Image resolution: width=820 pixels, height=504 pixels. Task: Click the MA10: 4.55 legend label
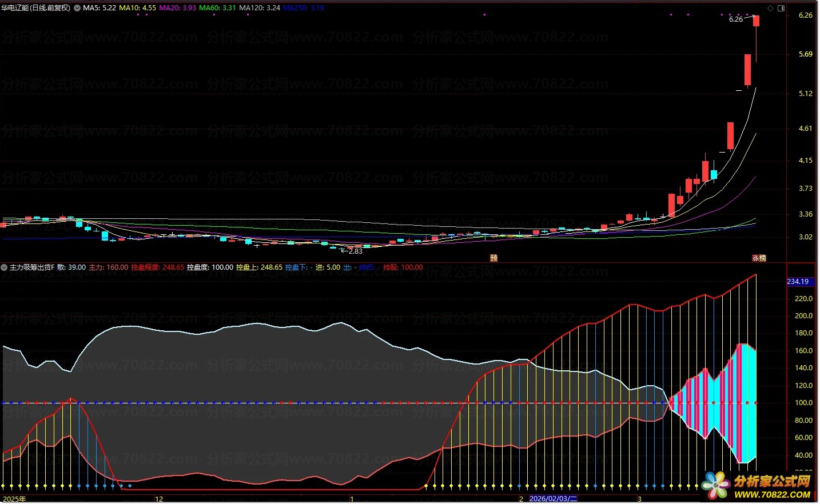point(137,8)
